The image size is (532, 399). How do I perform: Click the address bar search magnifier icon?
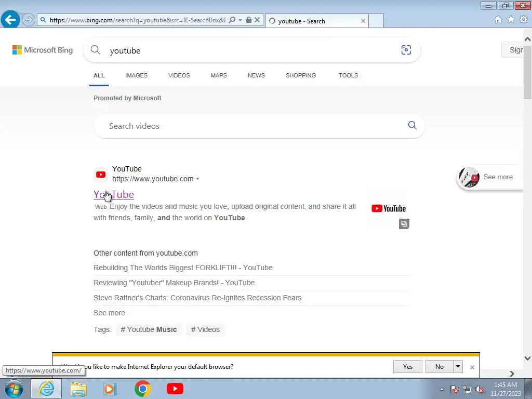[232, 20]
